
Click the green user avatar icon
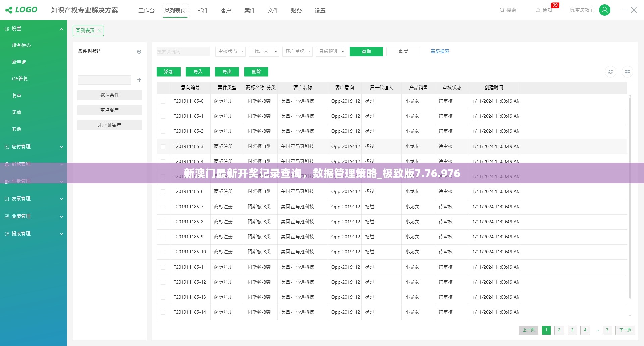(x=605, y=10)
